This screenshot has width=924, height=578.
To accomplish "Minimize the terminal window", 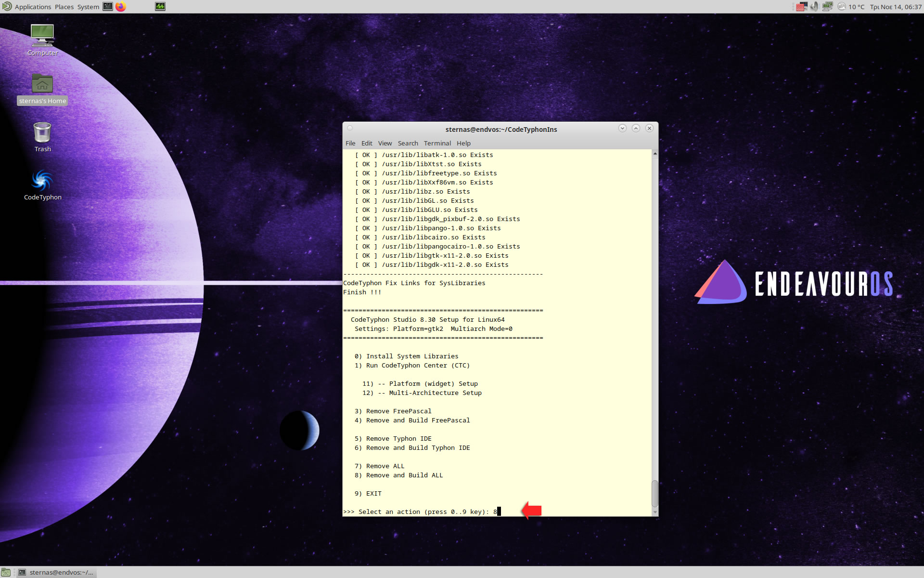I will coord(622,128).
